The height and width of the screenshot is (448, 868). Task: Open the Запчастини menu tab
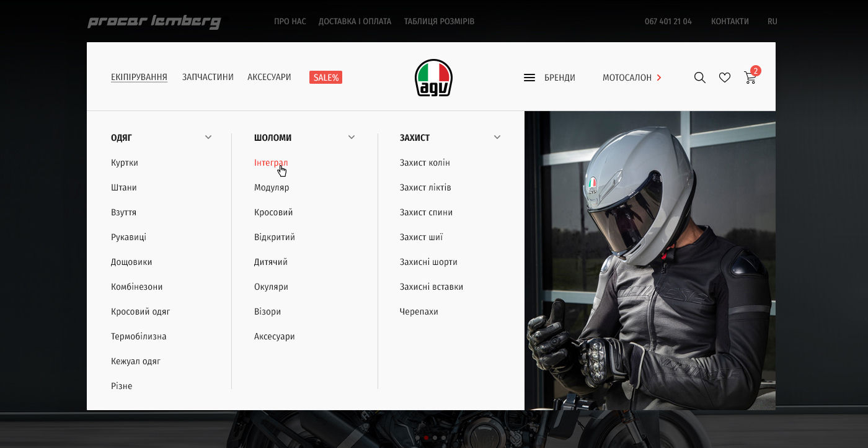(x=208, y=77)
